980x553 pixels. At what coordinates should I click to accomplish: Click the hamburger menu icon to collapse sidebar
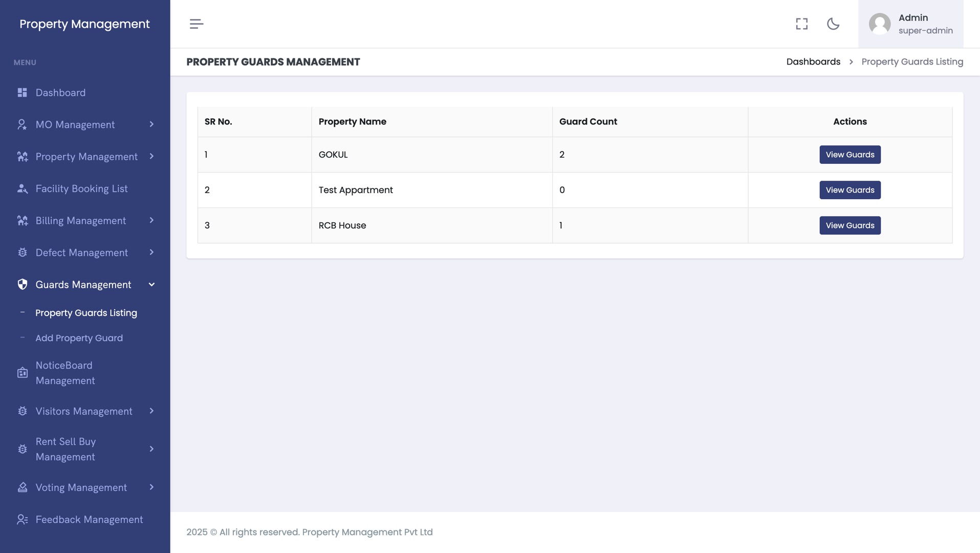pos(197,24)
